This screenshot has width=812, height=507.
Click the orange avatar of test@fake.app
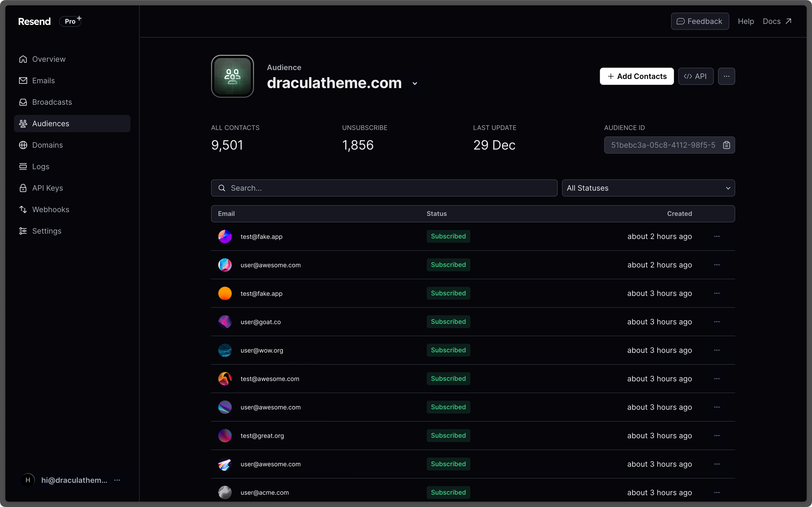[225, 294]
